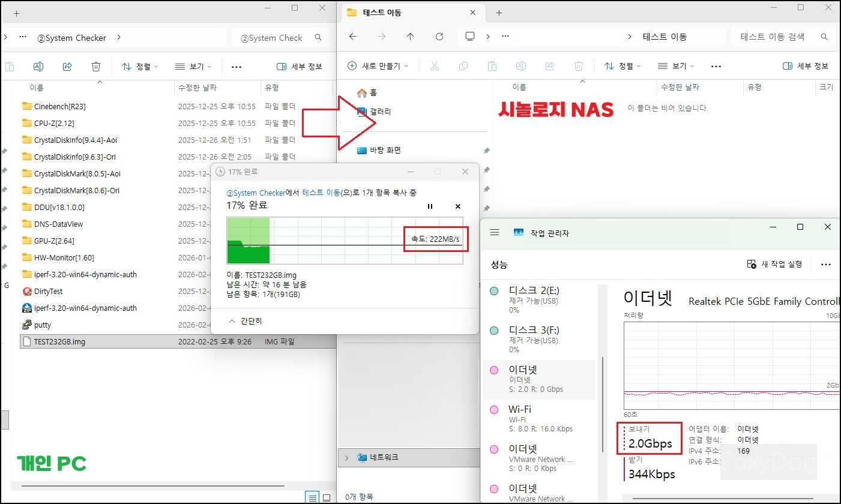This screenshot has width=841, height=504.
Task: Select 이더넷 S: 2.0 R: 0 Gbps entry
Action: coord(540,380)
